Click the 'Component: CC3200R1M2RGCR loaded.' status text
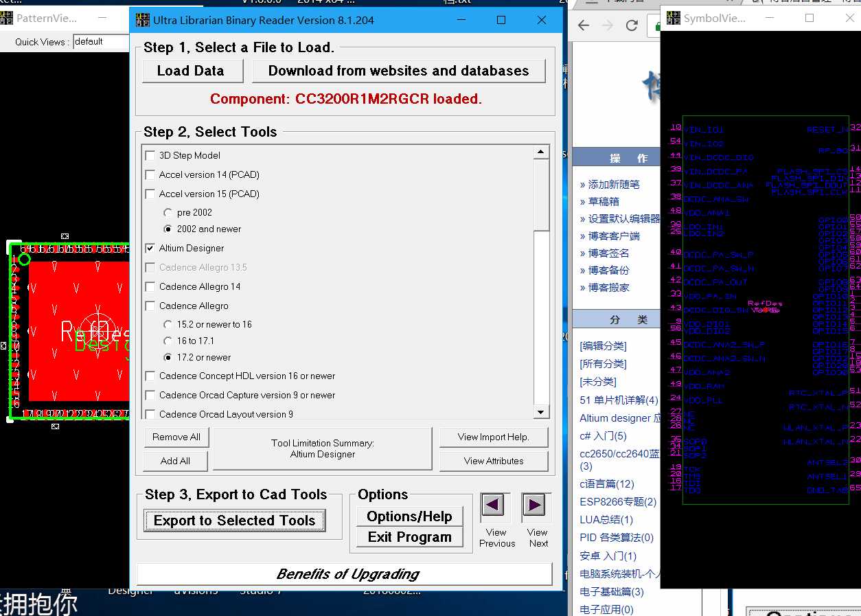 pyautogui.click(x=346, y=99)
